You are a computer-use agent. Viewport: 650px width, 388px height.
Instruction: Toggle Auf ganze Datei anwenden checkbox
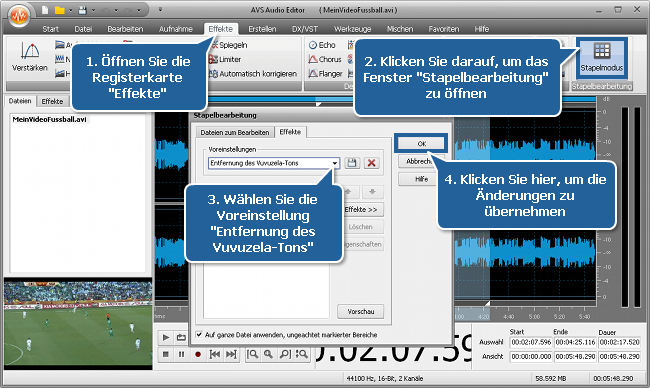pyautogui.click(x=199, y=334)
